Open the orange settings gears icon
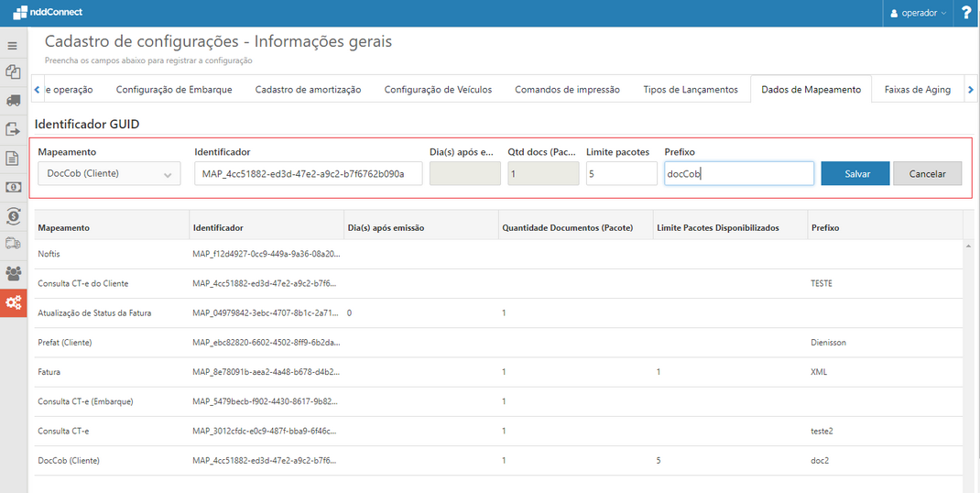Screen dimensions: 980x493 pyautogui.click(x=13, y=302)
